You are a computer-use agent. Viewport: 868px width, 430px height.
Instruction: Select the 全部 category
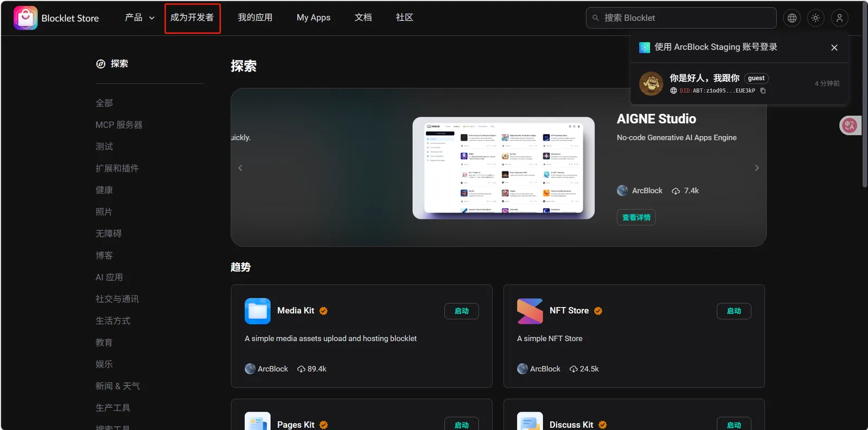[x=104, y=103]
